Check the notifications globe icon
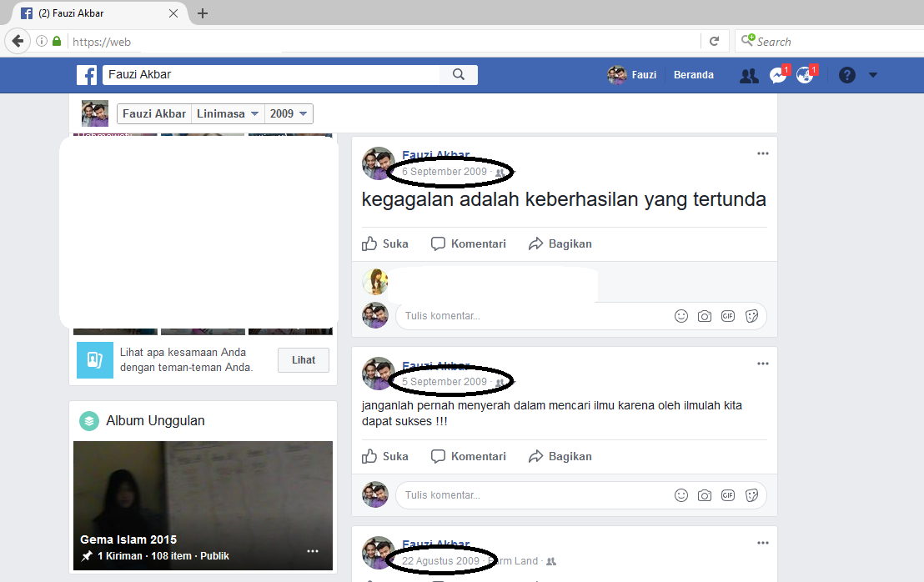This screenshot has height=582, width=924. 804,75
